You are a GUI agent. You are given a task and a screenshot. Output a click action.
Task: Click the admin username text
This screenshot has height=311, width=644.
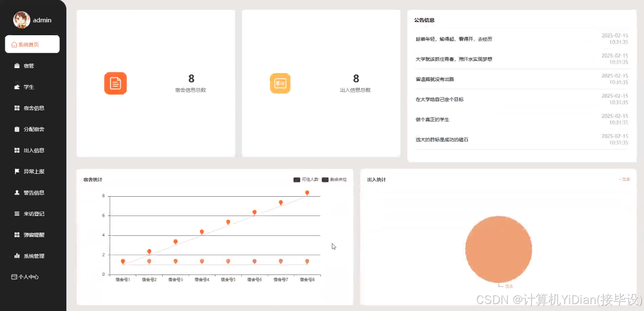pos(42,20)
